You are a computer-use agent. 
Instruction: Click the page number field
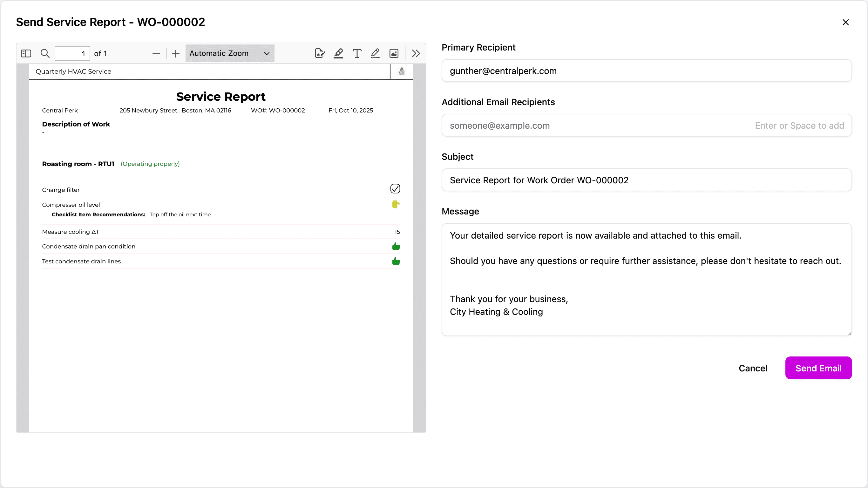(x=72, y=54)
